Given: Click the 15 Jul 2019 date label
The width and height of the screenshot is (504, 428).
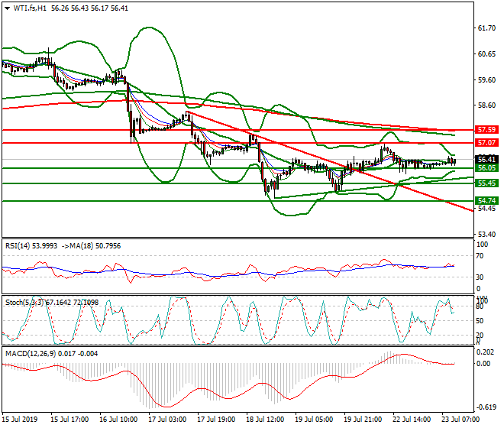Looking at the screenshot, I should [x=21, y=420].
